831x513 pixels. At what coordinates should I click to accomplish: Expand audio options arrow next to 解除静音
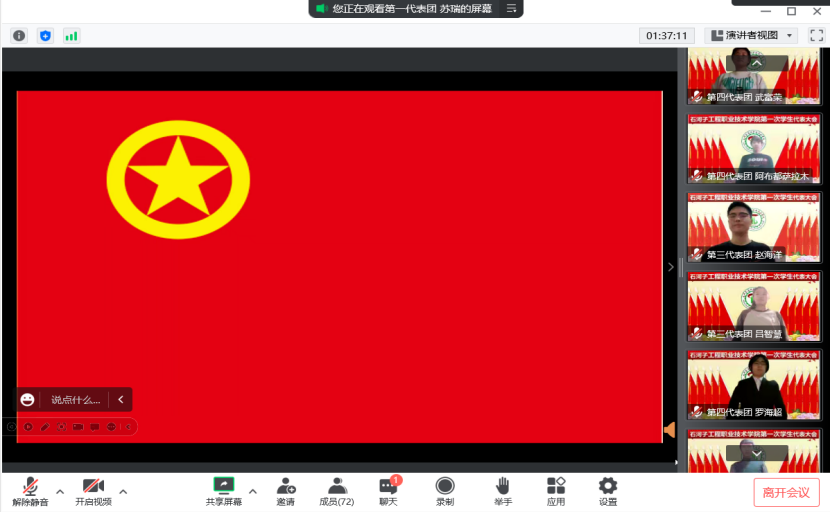tap(60, 491)
